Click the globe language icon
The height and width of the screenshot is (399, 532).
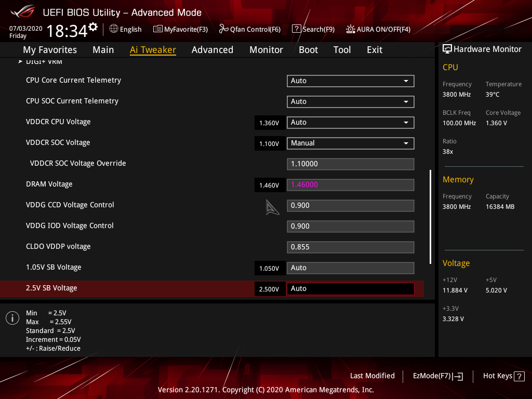[x=114, y=29]
